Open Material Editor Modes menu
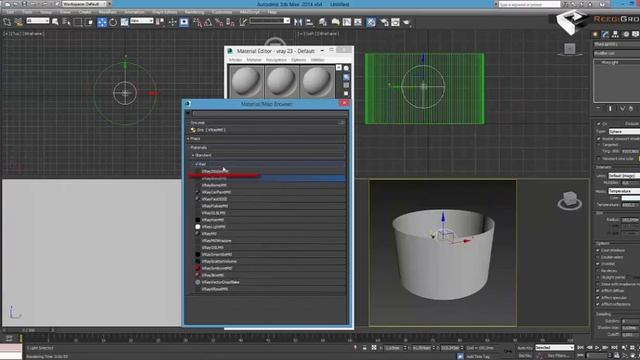640x360 pixels. 236,60
